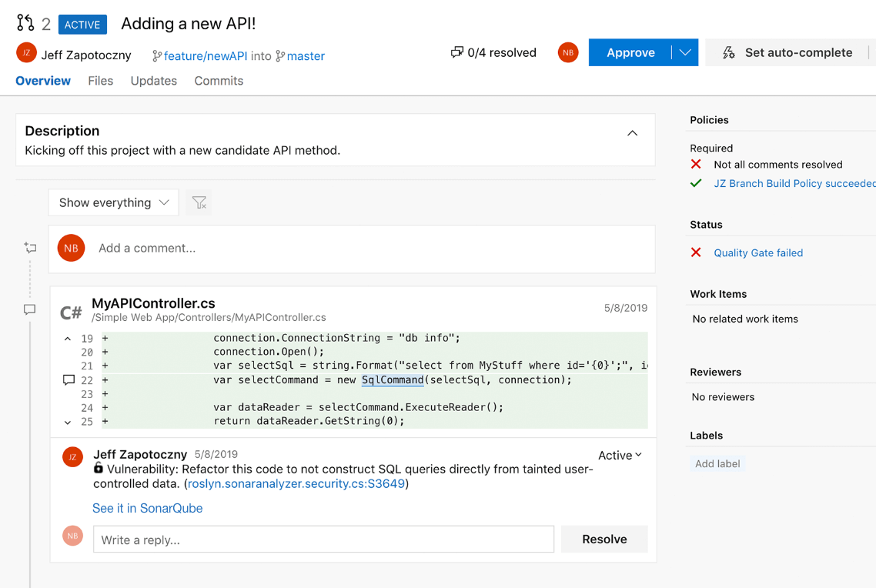Image resolution: width=876 pixels, height=588 pixels.
Task: Open See it in SonarQube link
Action: coord(147,508)
